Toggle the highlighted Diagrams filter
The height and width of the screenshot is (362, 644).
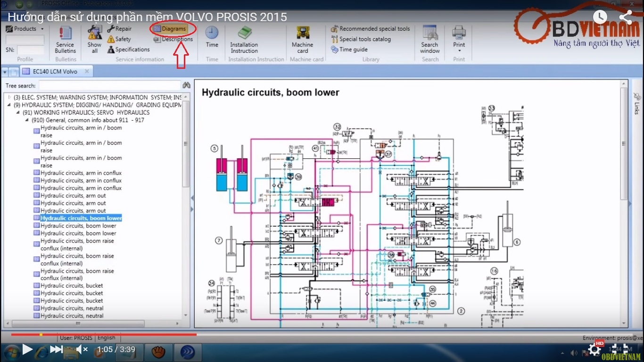[x=170, y=29]
